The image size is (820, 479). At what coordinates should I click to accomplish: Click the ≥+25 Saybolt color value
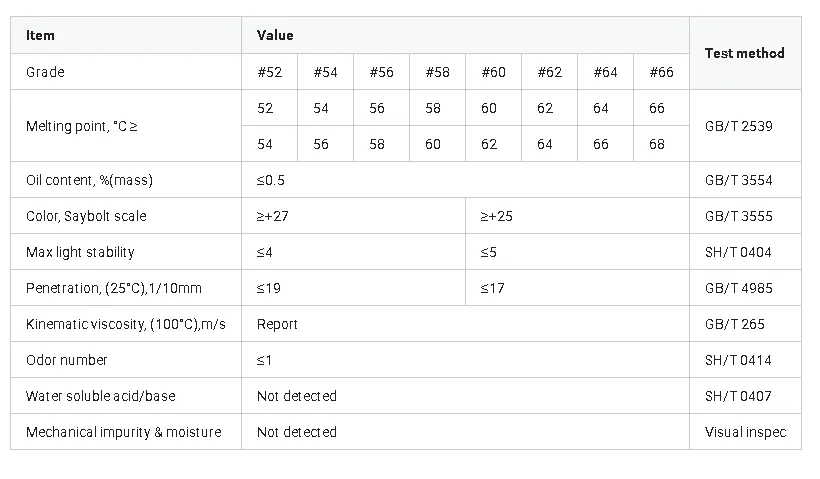tap(496, 216)
